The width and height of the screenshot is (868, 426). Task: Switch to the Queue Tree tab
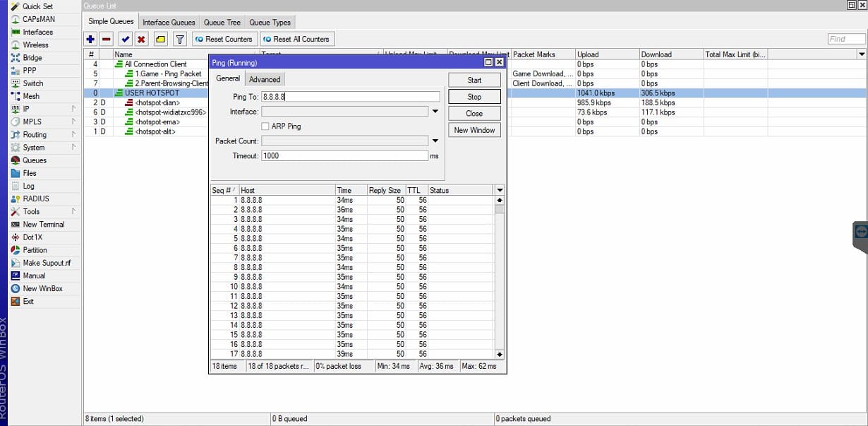coord(224,22)
